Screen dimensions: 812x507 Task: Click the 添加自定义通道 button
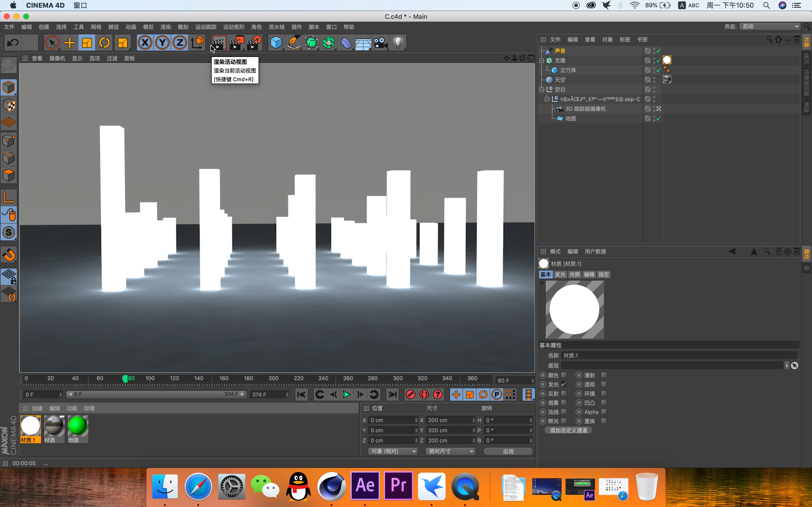[x=568, y=430]
